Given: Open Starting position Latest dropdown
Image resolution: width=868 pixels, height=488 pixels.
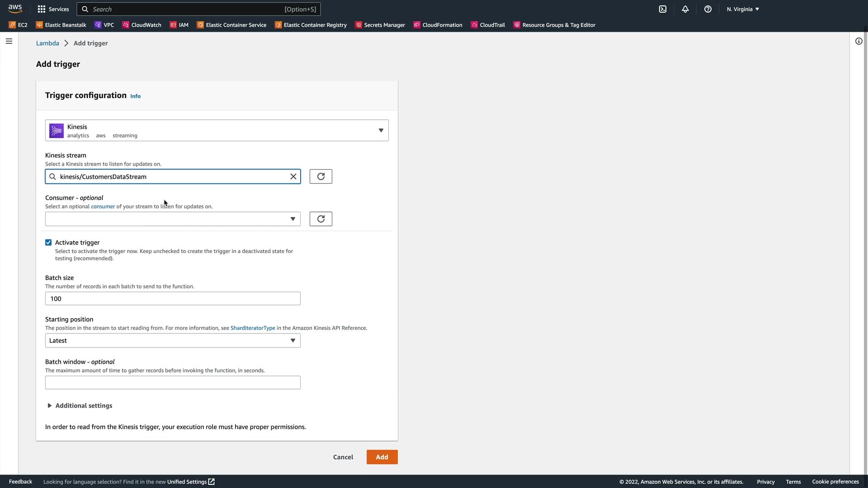Looking at the screenshot, I should pos(173,341).
